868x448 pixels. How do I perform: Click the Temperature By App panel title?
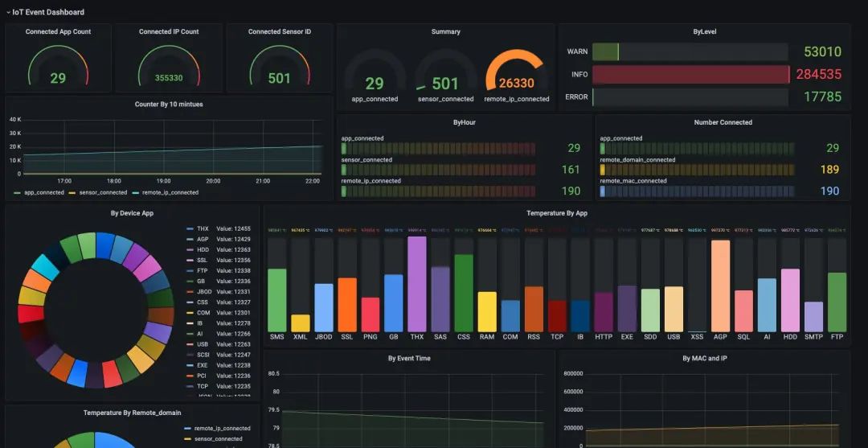click(x=557, y=212)
